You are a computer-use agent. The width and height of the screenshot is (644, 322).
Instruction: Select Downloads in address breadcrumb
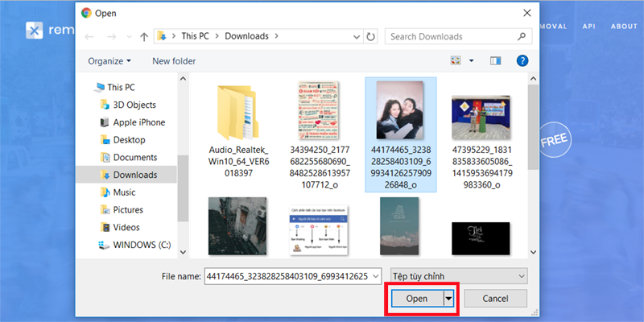(246, 36)
